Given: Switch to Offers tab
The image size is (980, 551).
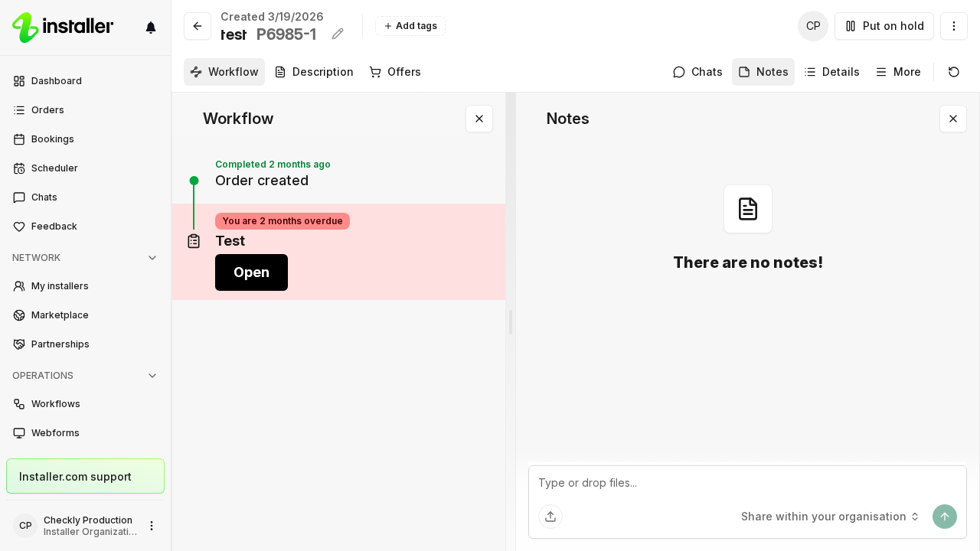Looking at the screenshot, I should coord(395,72).
